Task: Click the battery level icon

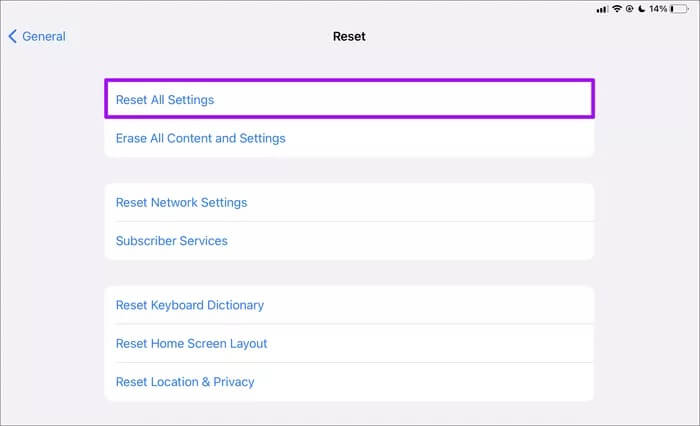Action: click(x=679, y=8)
